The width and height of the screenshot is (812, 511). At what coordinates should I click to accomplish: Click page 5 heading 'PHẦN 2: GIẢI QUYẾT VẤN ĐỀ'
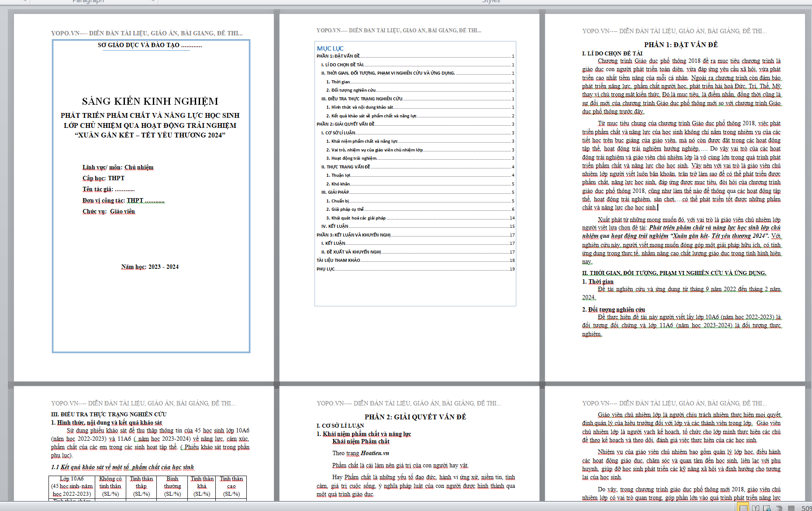point(415,417)
